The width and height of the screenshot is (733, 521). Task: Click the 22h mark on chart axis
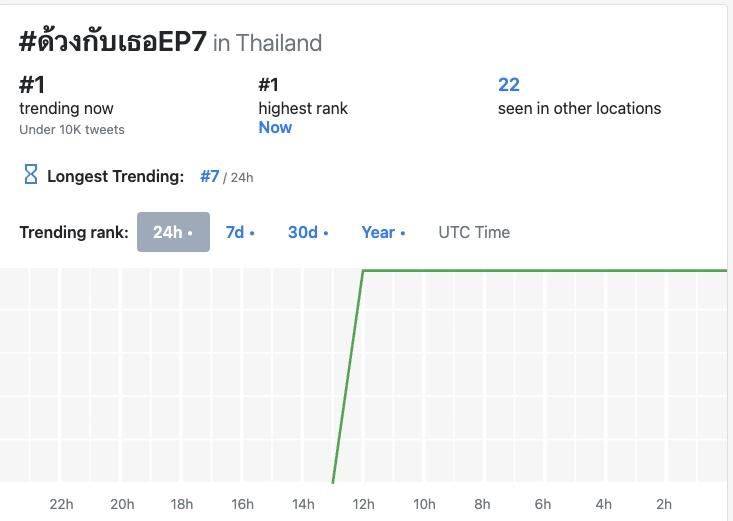[x=62, y=504]
